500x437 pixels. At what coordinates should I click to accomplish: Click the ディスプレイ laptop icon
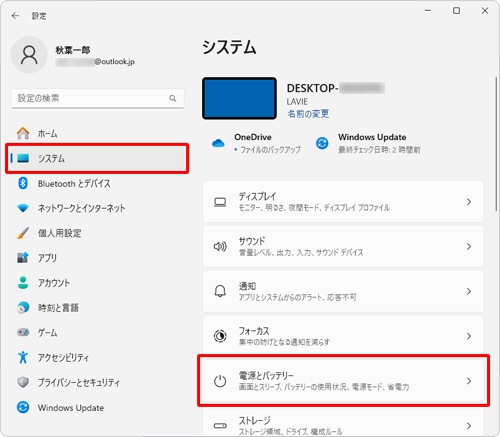pyautogui.click(x=220, y=202)
